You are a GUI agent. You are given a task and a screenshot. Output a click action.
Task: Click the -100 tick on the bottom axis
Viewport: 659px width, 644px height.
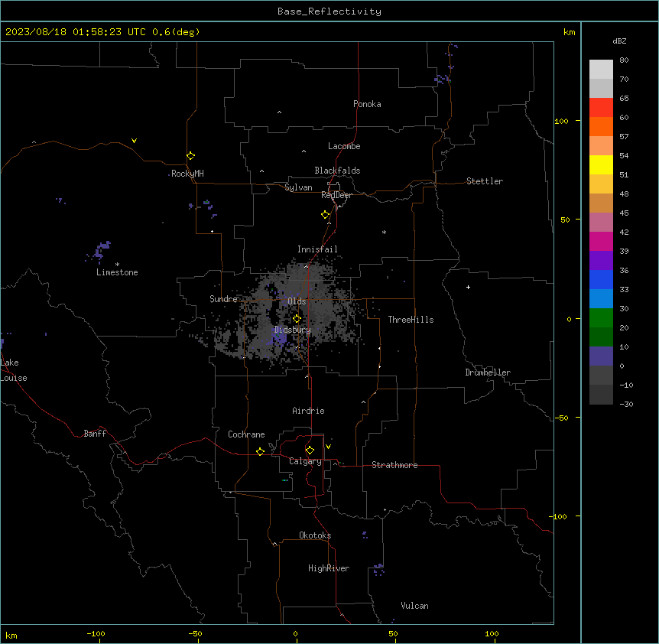coord(96,633)
